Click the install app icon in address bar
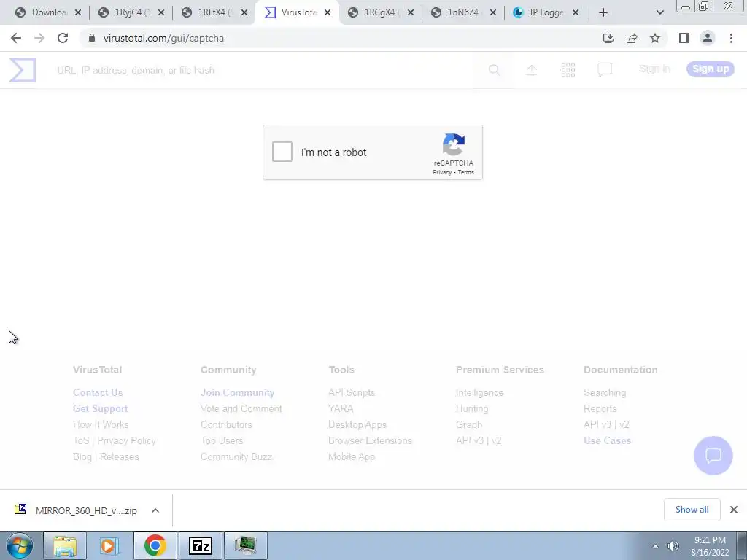 (608, 38)
